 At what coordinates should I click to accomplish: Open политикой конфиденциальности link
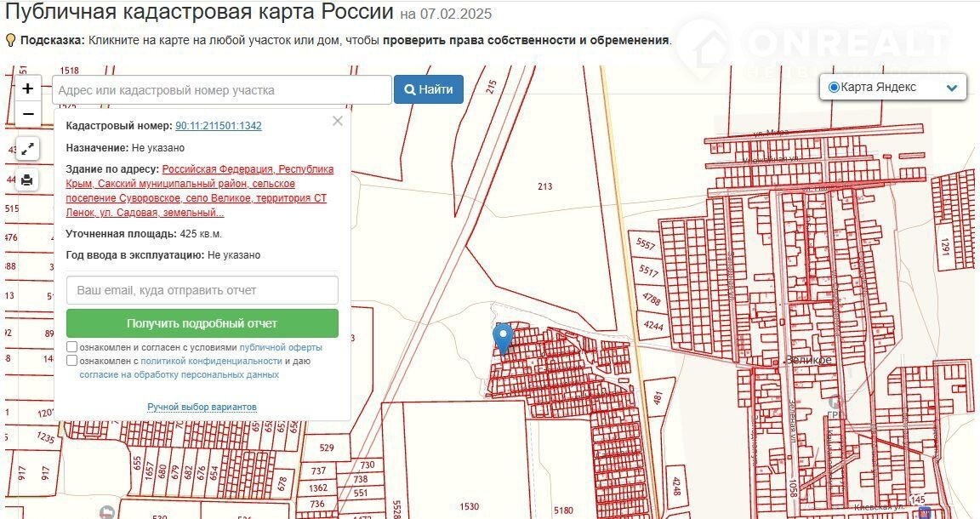tap(211, 362)
